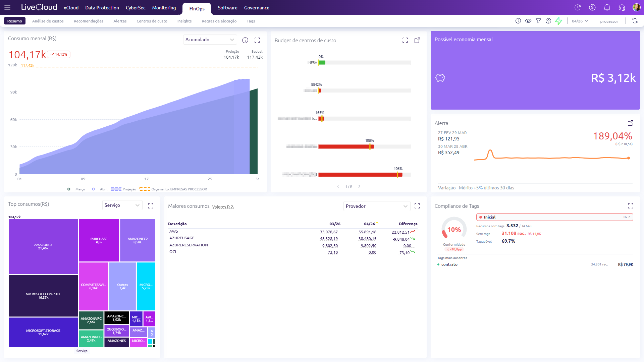Open the Análise de custos tab
The height and width of the screenshot is (362, 644).
[48, 21]
